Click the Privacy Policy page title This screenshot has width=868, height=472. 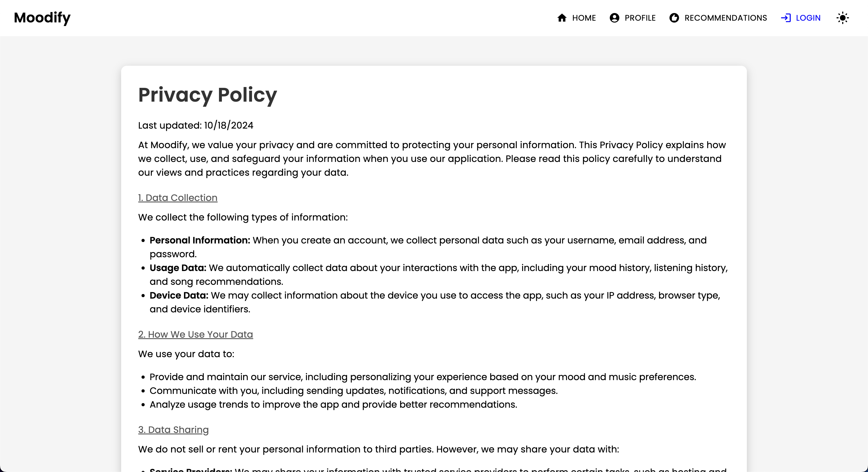click(x=208, y=95)
